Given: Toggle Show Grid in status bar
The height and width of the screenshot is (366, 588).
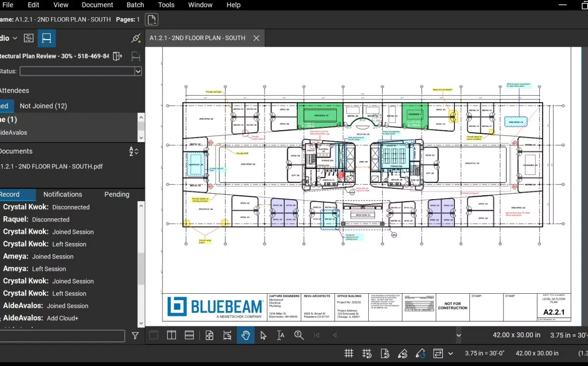Looking at the screenshot, I should click(x=349, y=353).
